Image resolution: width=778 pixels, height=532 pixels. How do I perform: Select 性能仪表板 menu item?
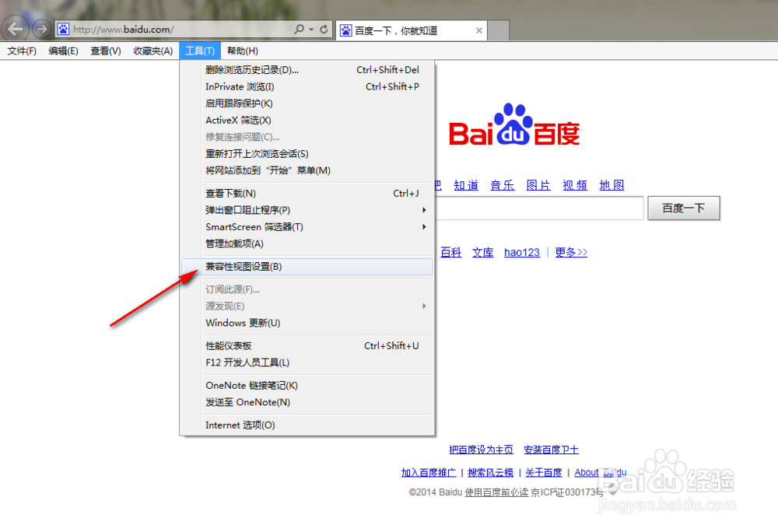pos(307,346)
